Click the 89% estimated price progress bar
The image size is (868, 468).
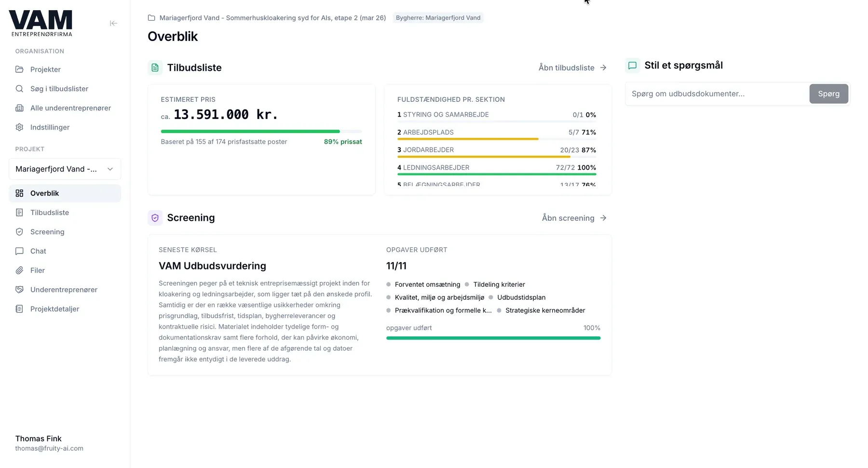tap(261, 131)
